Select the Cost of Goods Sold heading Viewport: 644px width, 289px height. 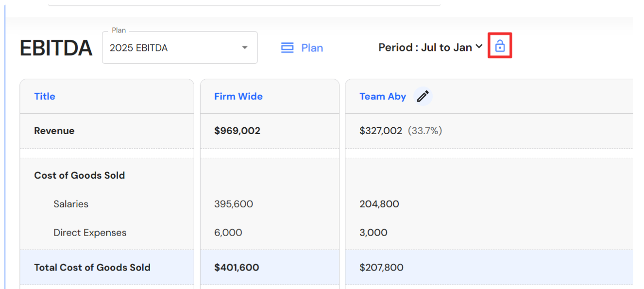coord(80,175)
